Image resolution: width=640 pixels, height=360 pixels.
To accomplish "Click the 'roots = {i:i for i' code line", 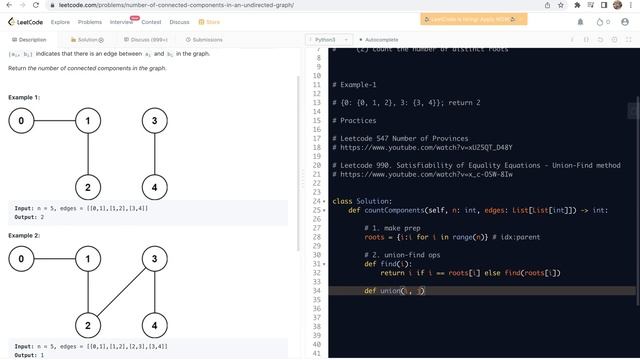I will (452, 237).
